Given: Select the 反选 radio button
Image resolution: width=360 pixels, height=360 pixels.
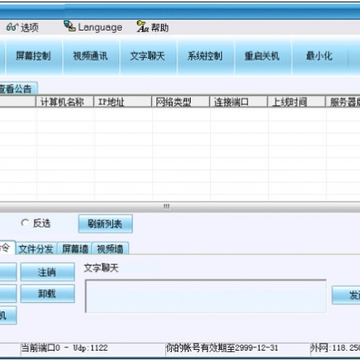Looking at the screenshot, I should coord(25,223).
